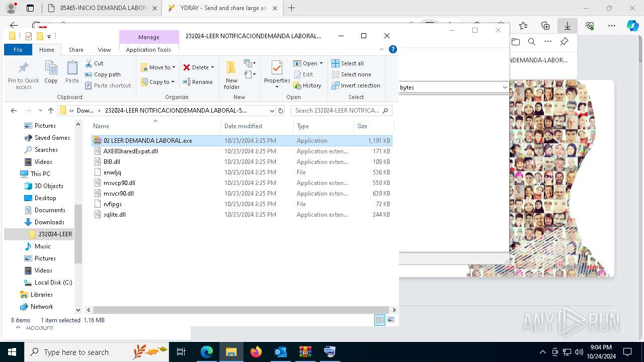Click Copy path in the Clipboard group
The width and height of the screenshot is (644, 362).
tap(103, 74)
